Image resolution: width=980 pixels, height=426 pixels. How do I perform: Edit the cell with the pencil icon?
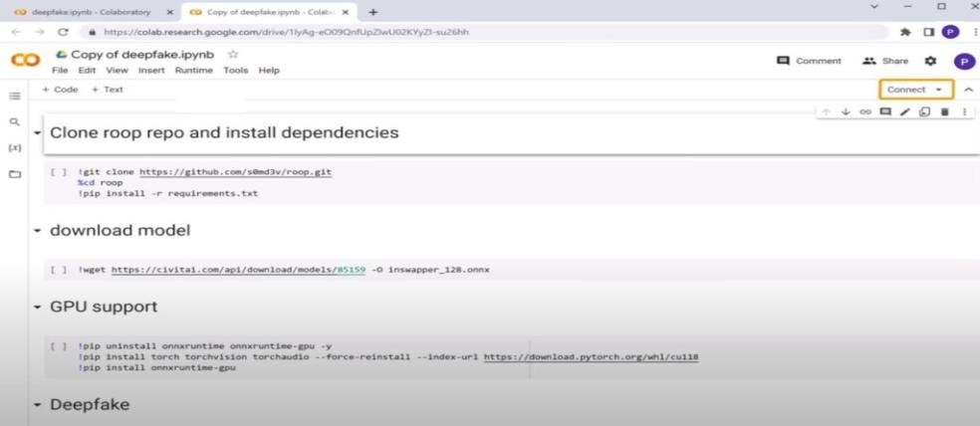point(905,111)
